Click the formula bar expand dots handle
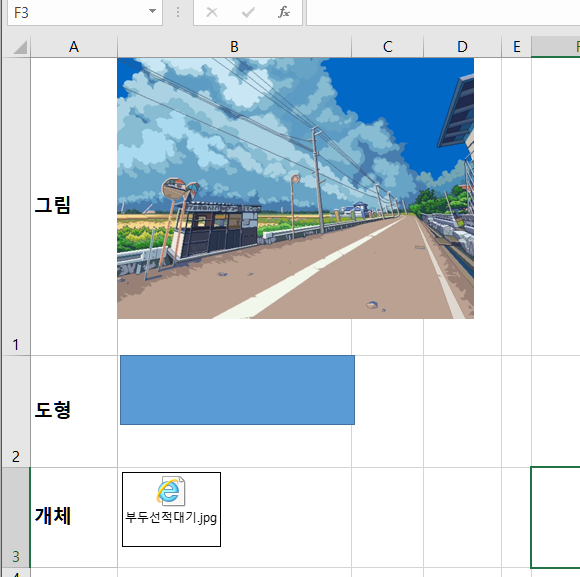The width and height of the screenshot is (580, 577). pyautogui.click(x=178, y=13)
